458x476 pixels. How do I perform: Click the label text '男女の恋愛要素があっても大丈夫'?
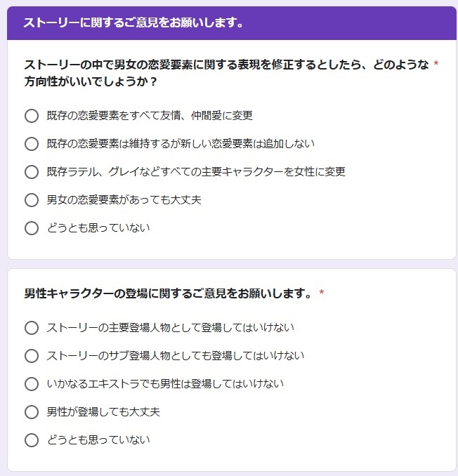(124, 200)
